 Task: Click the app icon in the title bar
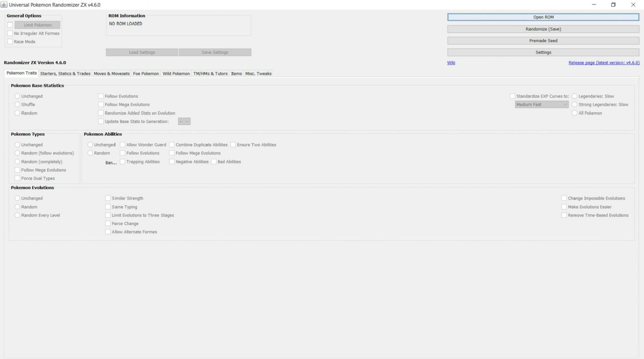[x=4, y=5]
